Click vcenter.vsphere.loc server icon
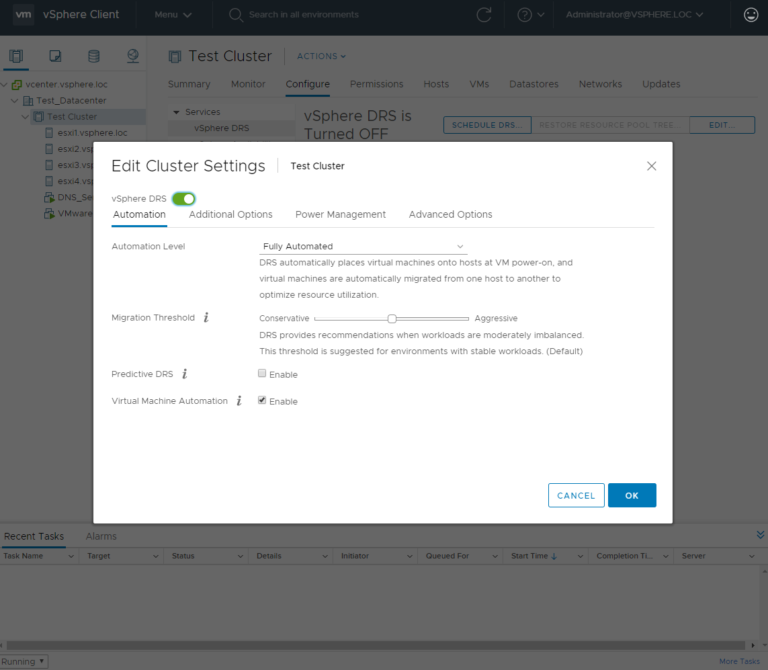Screen dimensions: 768x670 (x=17, y=84)
